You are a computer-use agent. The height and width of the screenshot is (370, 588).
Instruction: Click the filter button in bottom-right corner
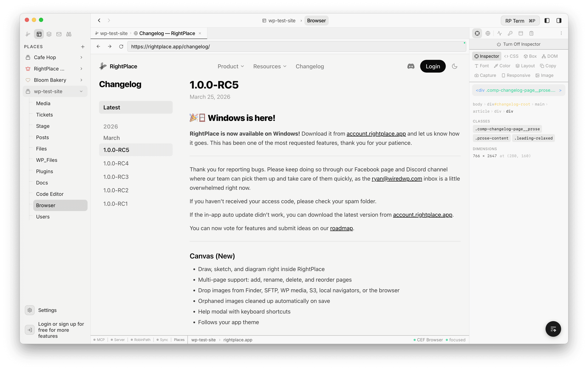click(x=553, y=329)
